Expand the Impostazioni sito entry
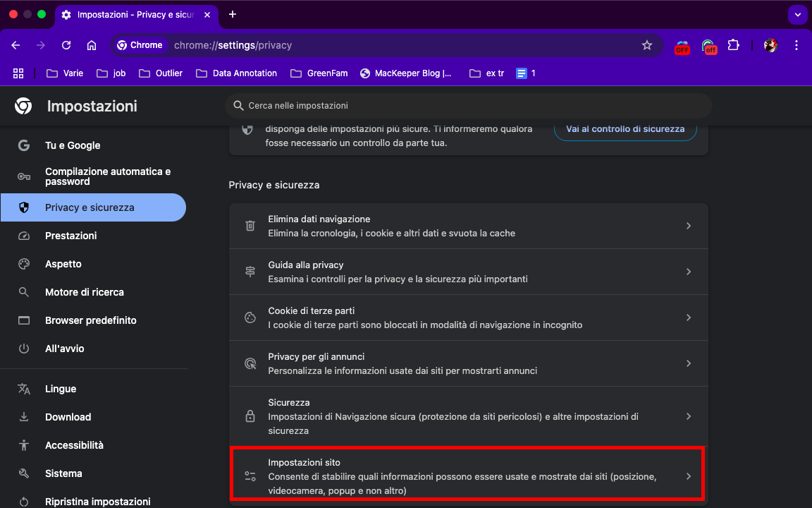Screen dimensions: 812x508 coord(467,476)
